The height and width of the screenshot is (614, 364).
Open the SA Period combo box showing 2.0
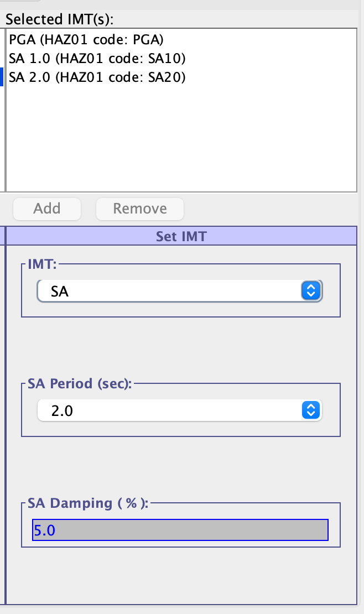169,410
